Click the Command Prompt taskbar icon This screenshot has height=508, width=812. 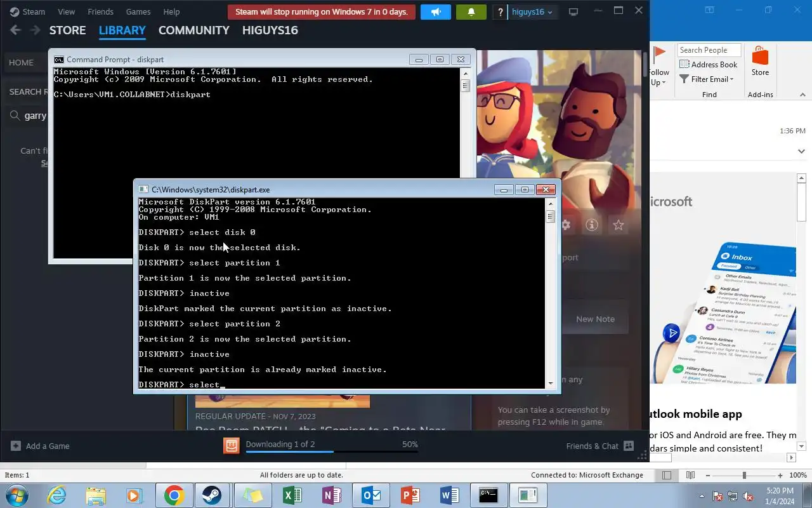tap(488, 495)
